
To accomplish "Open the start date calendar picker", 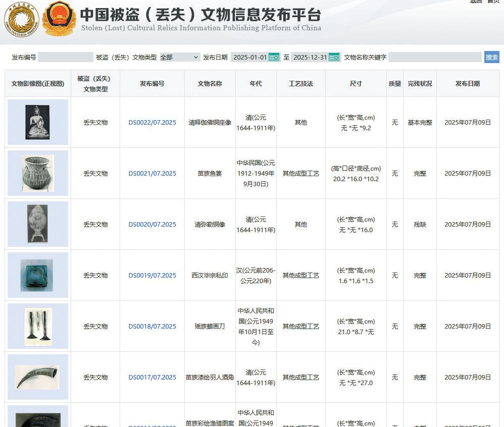I will click(274, 58).
